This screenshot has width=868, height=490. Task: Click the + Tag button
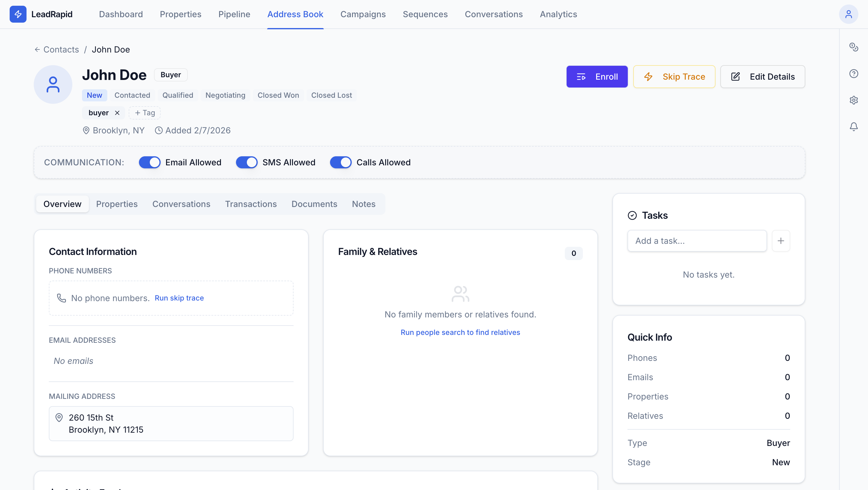pos(145,113)
